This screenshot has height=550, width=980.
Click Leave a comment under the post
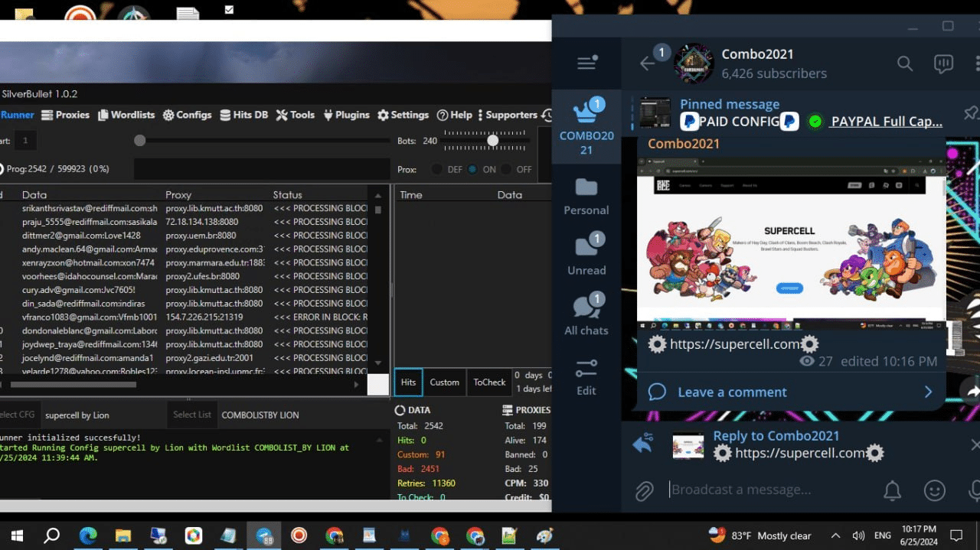click(x=732, y=392)
